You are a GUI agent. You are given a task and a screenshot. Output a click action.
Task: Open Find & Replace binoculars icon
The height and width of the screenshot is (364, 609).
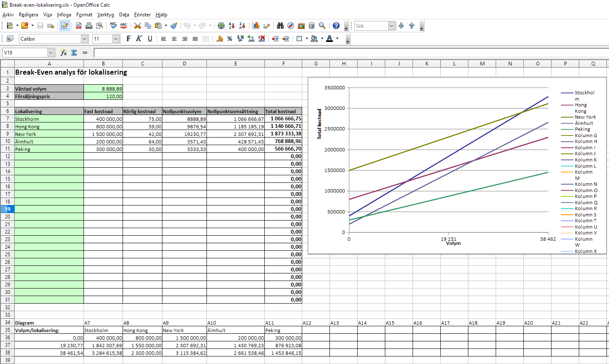(280, 26)
